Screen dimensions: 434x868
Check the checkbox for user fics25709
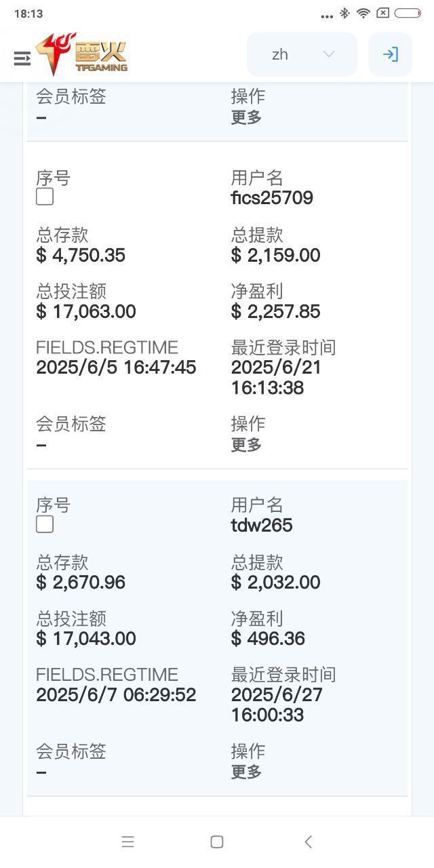[45, 197]
